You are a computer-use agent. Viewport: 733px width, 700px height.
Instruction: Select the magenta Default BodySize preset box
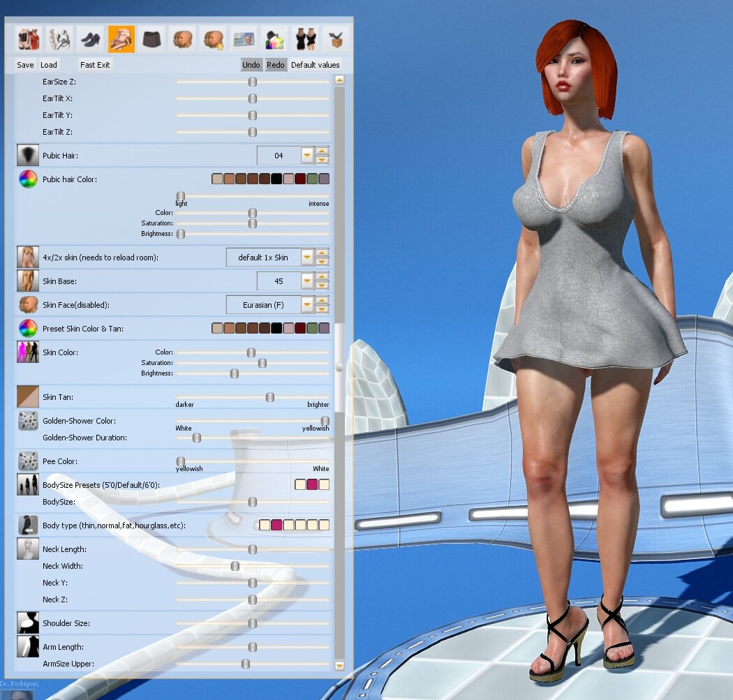[x=312, y=484]
